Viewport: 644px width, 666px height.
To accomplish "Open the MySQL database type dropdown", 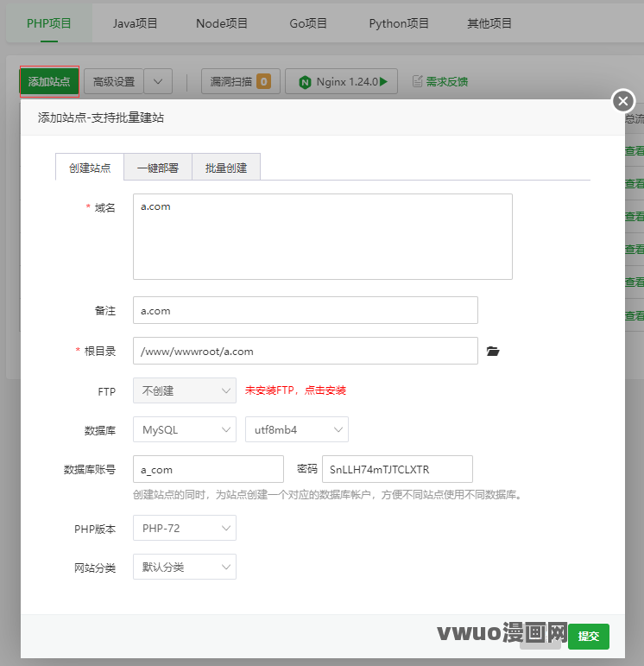I will click(185, 429).
